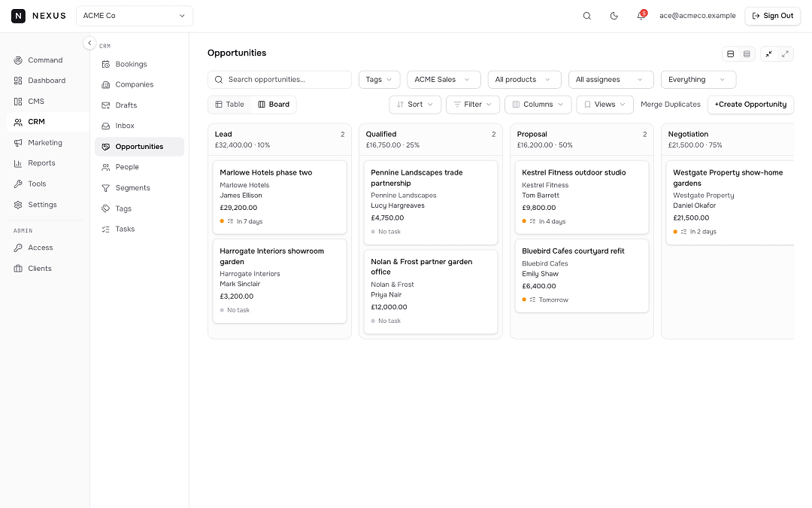Click Merge Duplicates

coord(670,104)
